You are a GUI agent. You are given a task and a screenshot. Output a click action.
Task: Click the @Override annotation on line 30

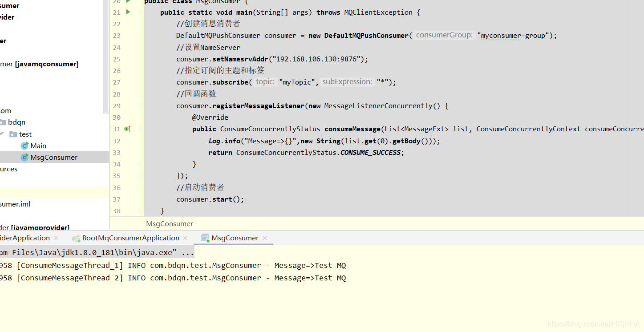click(x=210, y=117)
